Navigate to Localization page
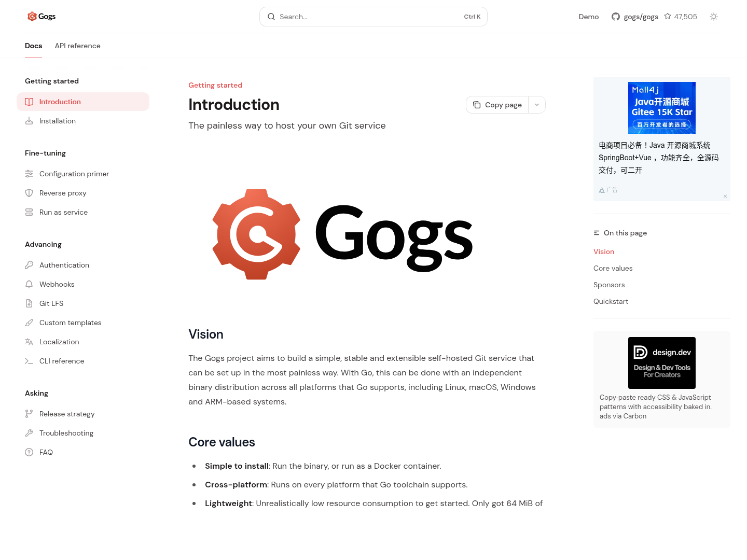747x560 pixels. 83,342
